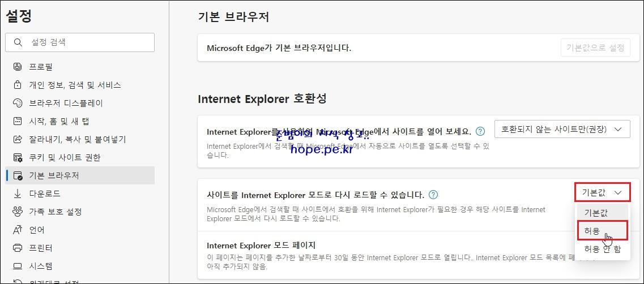Open 쿠키 및 사이트 권한 settings

coord(80,157)
